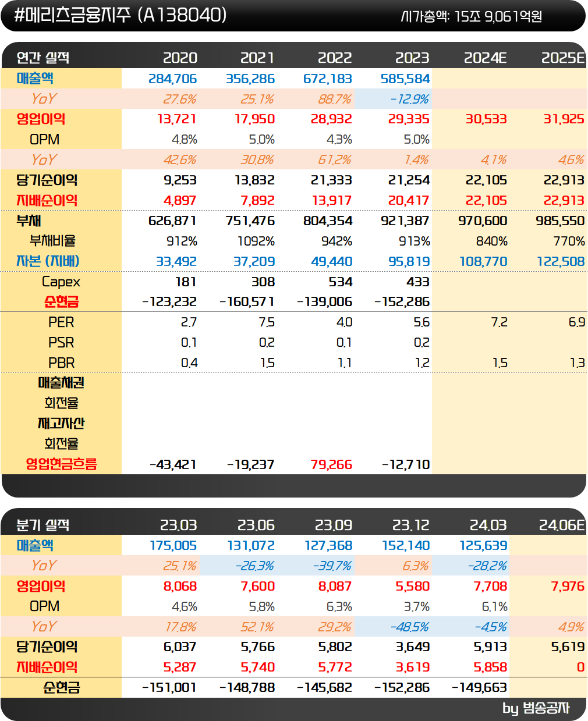Screen dimensions: 588x721
Task: Select annual 매출액 value 356,286
Action: pyautogui.click(x=250, y=79)
